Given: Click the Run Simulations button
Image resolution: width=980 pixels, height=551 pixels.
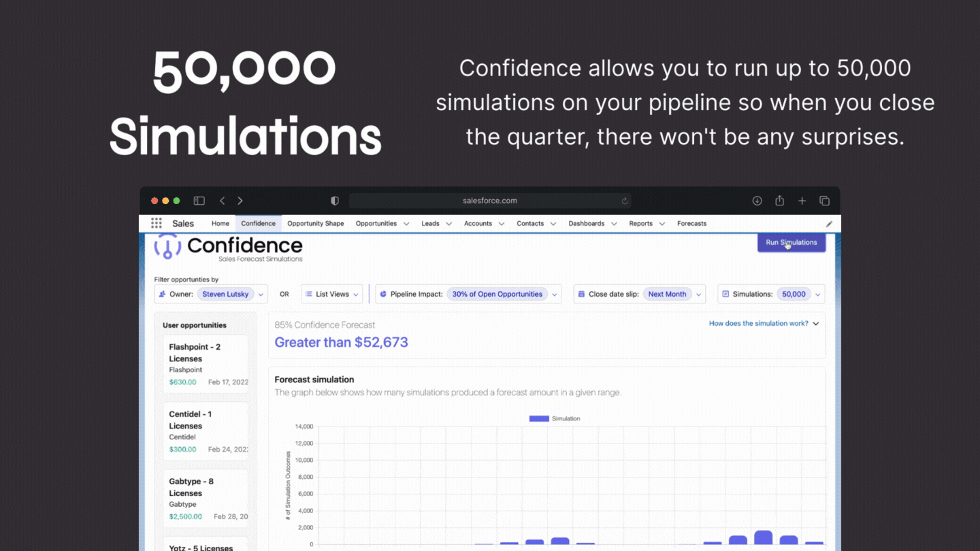Looking at the screenshot, I should 791,242.
